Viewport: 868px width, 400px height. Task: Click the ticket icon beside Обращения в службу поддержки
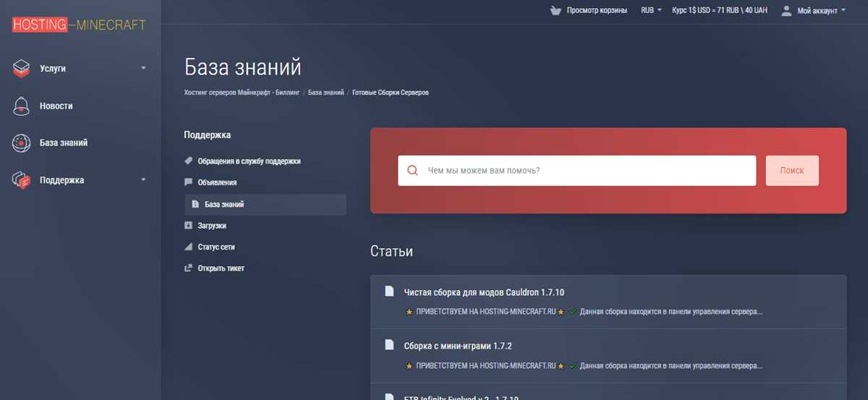[188, 161]
